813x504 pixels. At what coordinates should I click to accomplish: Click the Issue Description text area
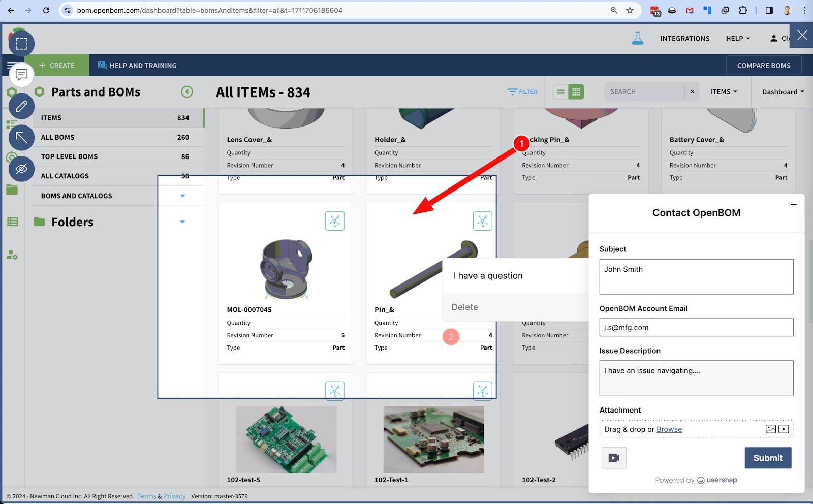click(x=696, y=379)
